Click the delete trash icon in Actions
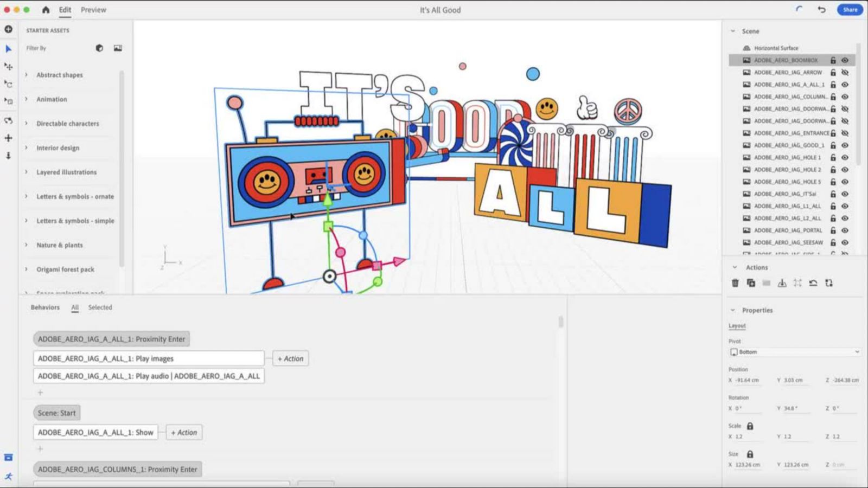 [735, 283]
